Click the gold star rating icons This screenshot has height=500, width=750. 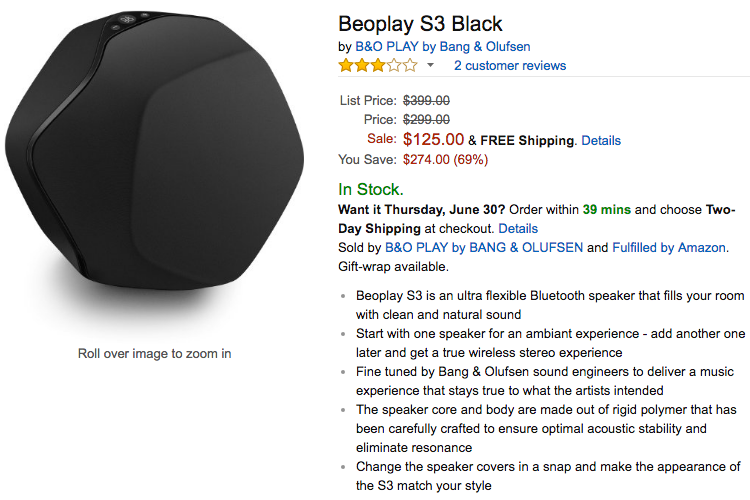378,66
